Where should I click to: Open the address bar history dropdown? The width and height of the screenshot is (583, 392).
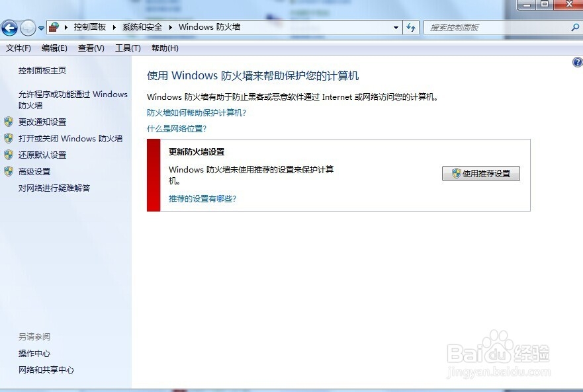(x=396, y=28)
